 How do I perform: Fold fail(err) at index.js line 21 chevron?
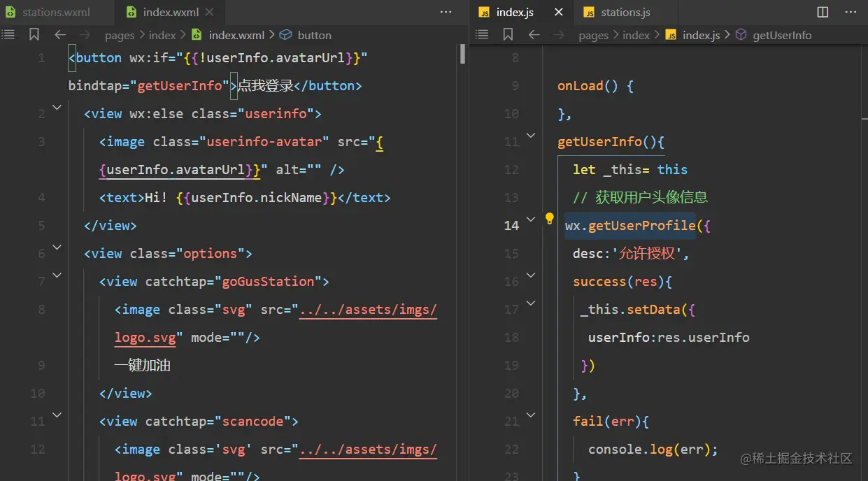coord(531,415)
